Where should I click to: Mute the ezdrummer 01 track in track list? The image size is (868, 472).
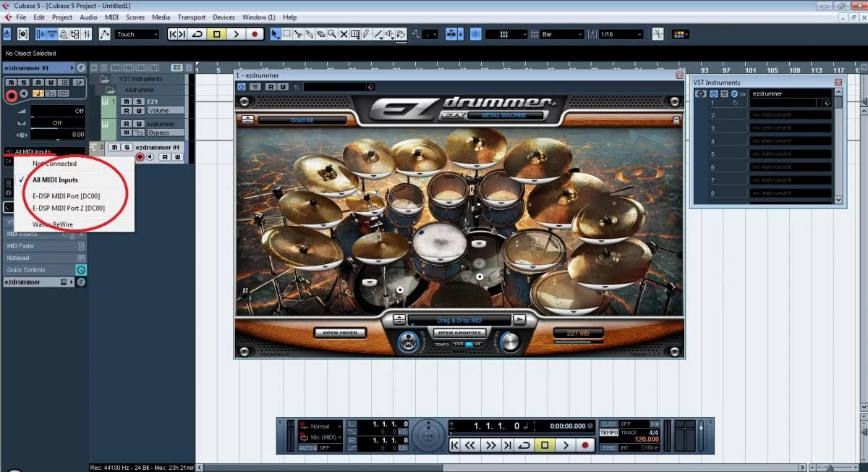113,148
